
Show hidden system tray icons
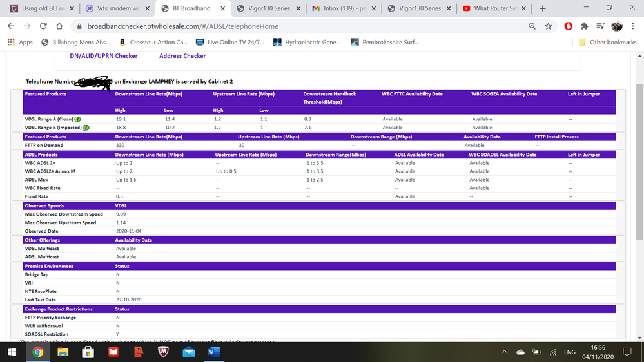pos(504,352)
